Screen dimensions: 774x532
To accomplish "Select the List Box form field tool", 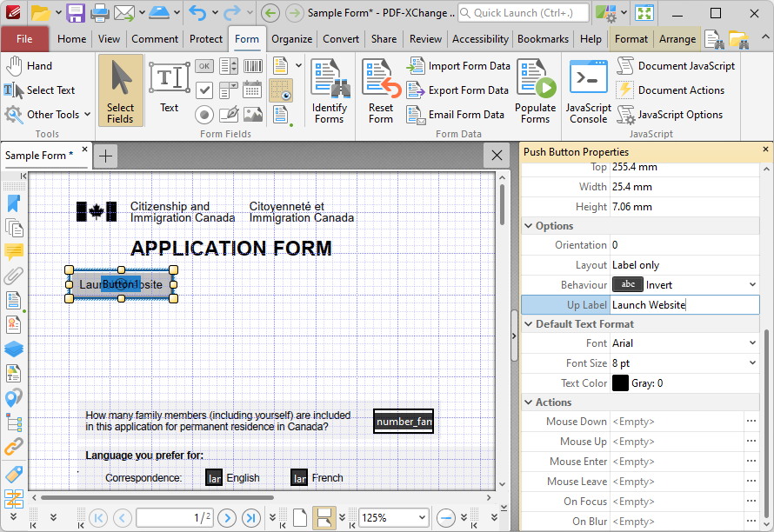I will coord(229,66).
